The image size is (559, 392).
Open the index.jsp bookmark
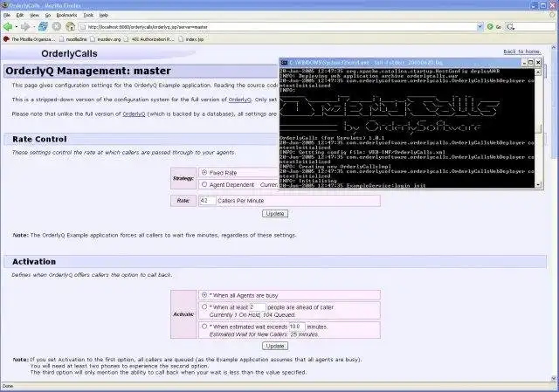pyautogui.click(x=191, y=39)
